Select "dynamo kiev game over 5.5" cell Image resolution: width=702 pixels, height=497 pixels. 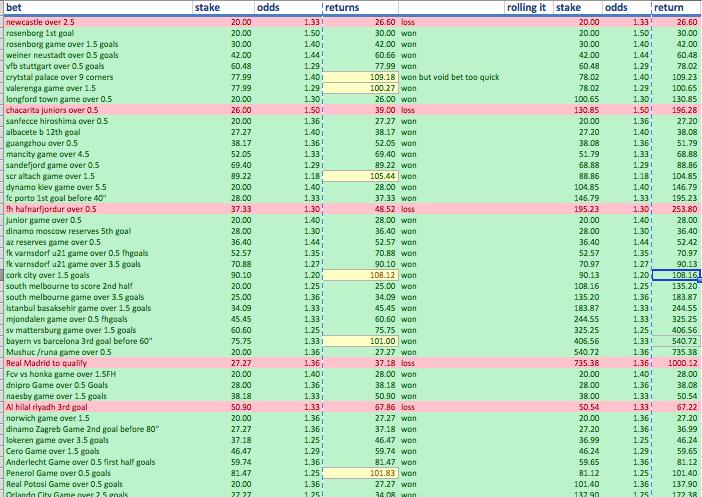98,187
